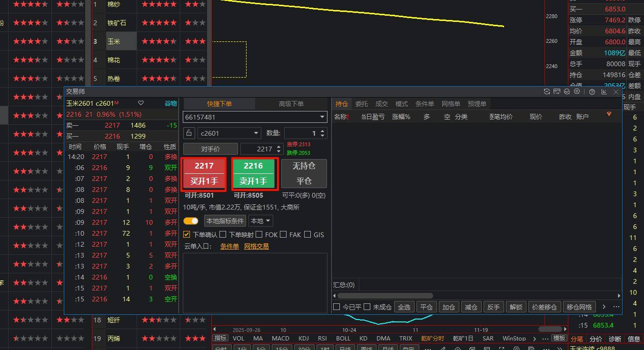This screenshot has height=350, width=644.
Task: Click the shrink-panel arrow icon
Action: (x=604, y=92)
